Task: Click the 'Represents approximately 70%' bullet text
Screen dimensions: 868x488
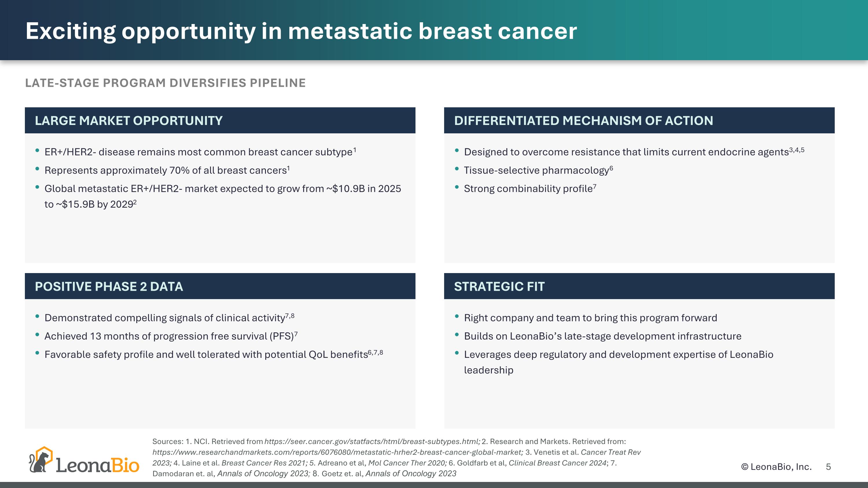Action: (x=165, y=170)
